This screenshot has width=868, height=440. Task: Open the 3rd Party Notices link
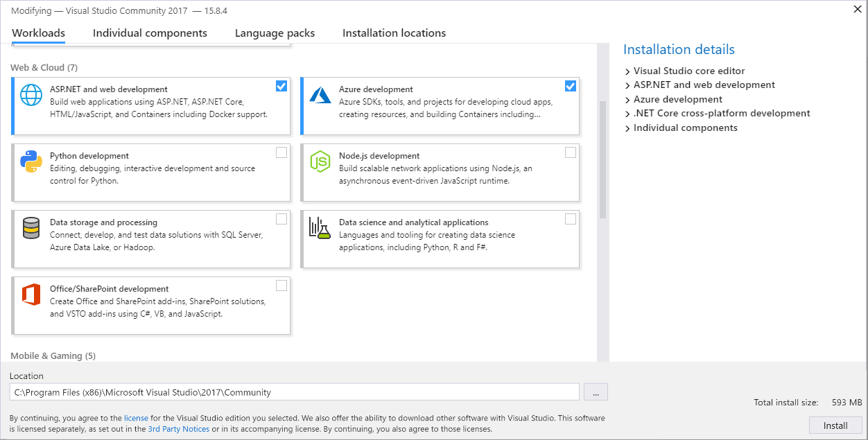[178, 429]
